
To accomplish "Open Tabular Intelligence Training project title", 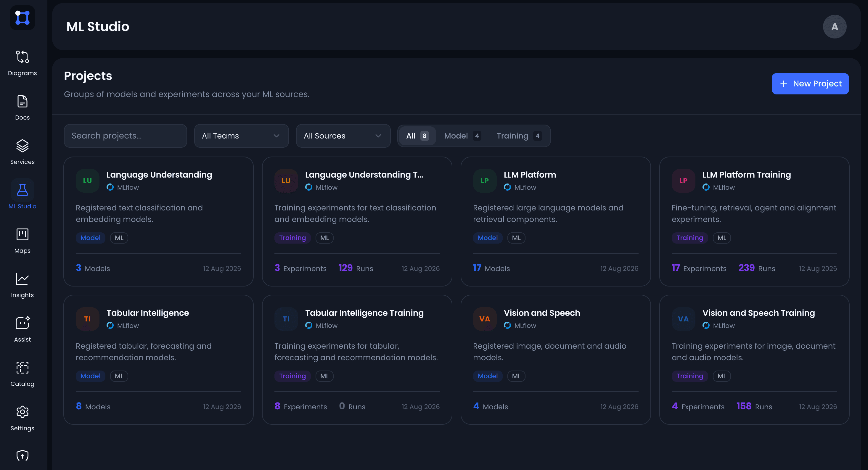I will pyautogui.click(x=364, y=313).
